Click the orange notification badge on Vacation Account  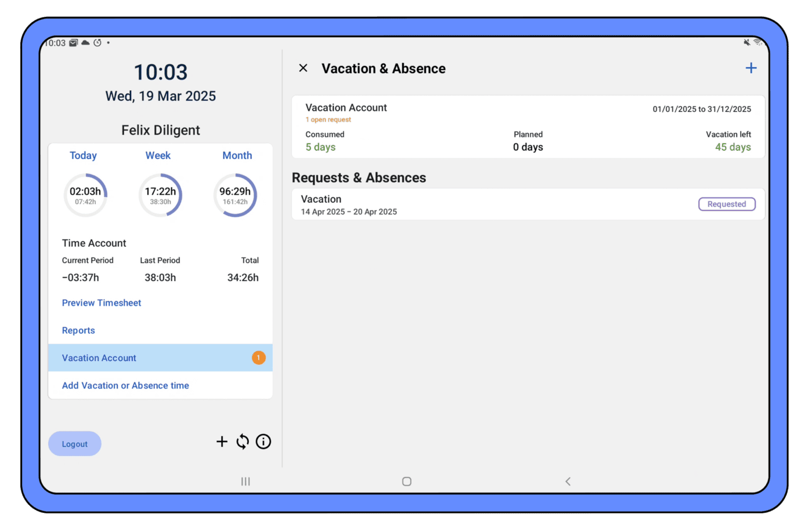point(258,358)
